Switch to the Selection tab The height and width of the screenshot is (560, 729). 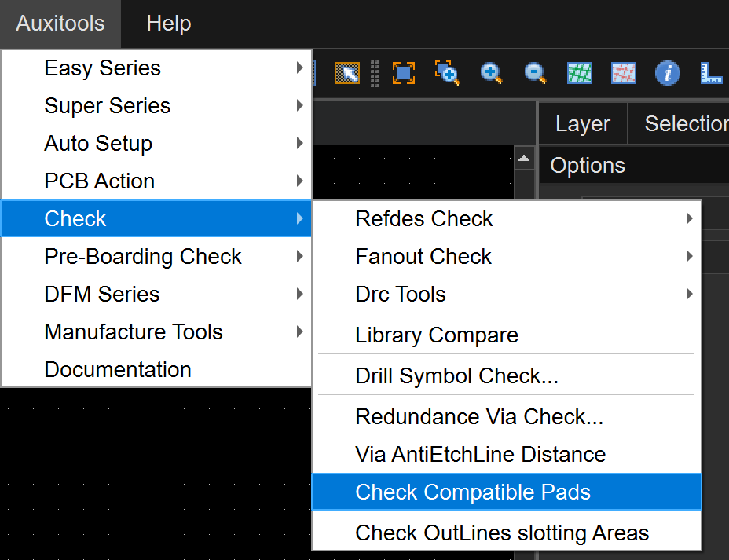(685, 124)
